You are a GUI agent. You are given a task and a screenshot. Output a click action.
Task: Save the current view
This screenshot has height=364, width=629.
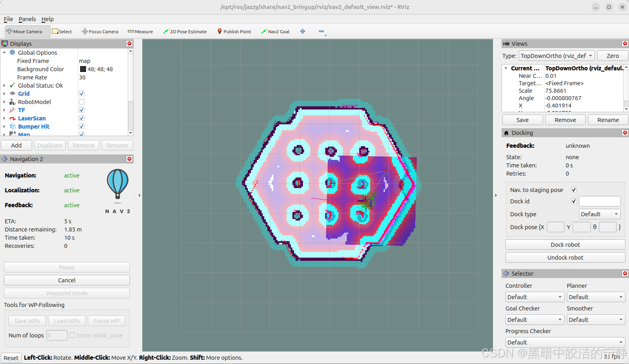click(x=522, y=120)
